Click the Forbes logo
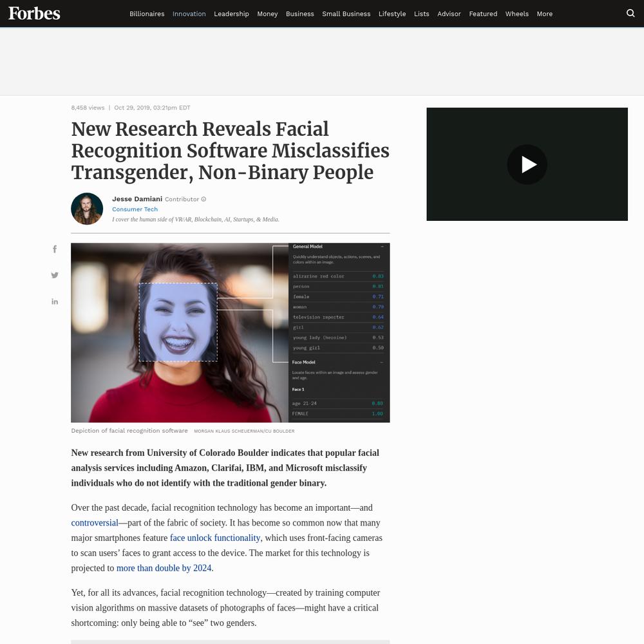Viewport: 644px width, 644px height. (x=34, y=14)
